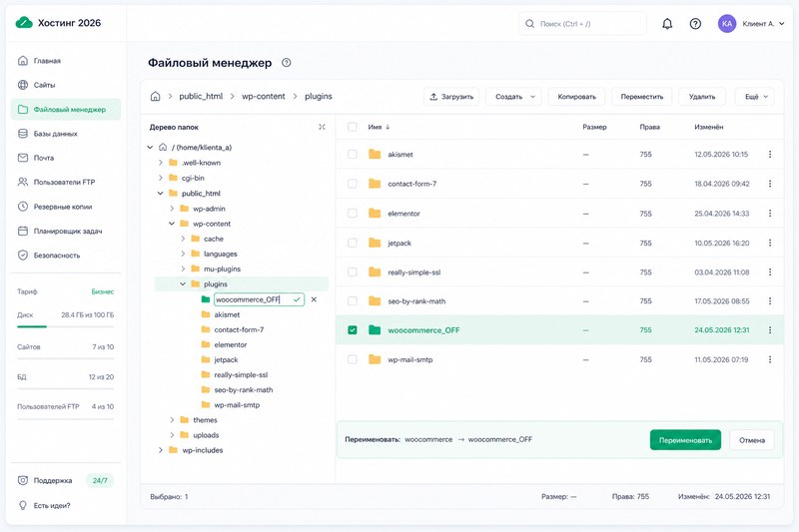Toggle the select-all checkbox in header
Screen dimensions: 799x532
click(x=353, y=127)
